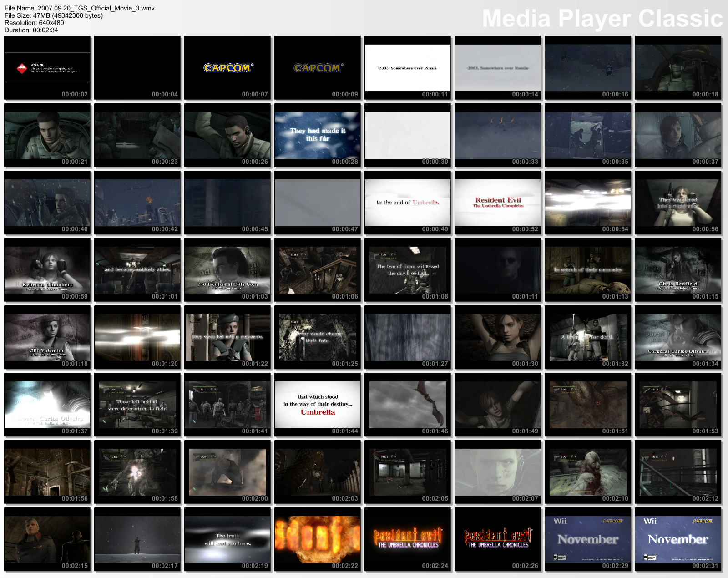Select the final Wii November frame at 00:02:31

(678, 539)
